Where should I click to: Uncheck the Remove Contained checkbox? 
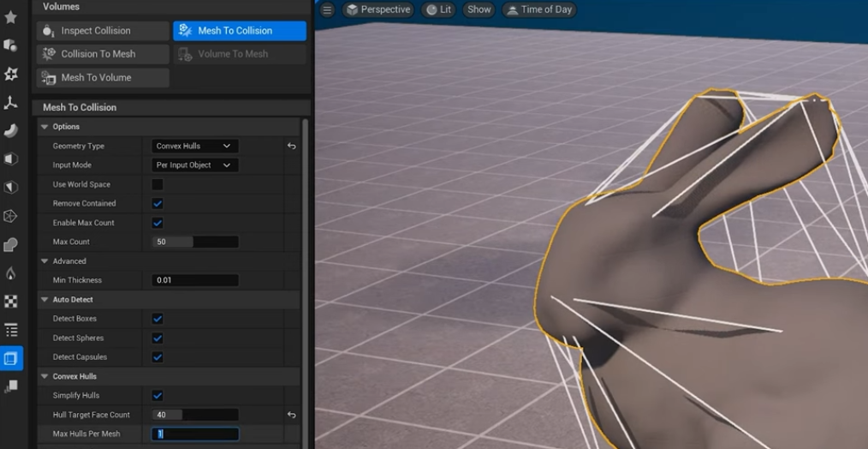pyautogui.click(x=158, y=203)
